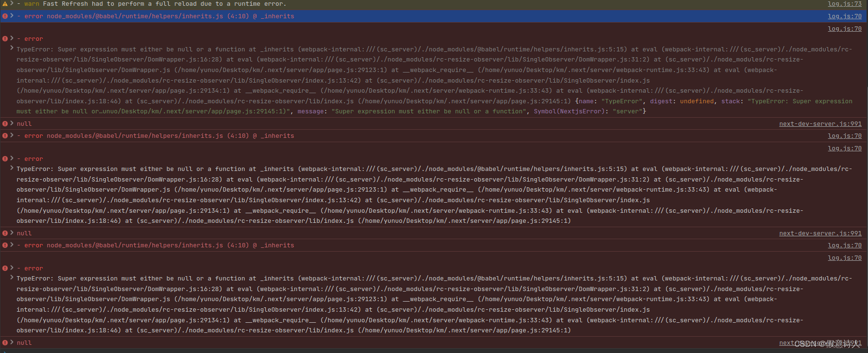Expand the second TypeError stack trace
The width and height of the screenshot is (868, 353).
click(x=12, y=168)
